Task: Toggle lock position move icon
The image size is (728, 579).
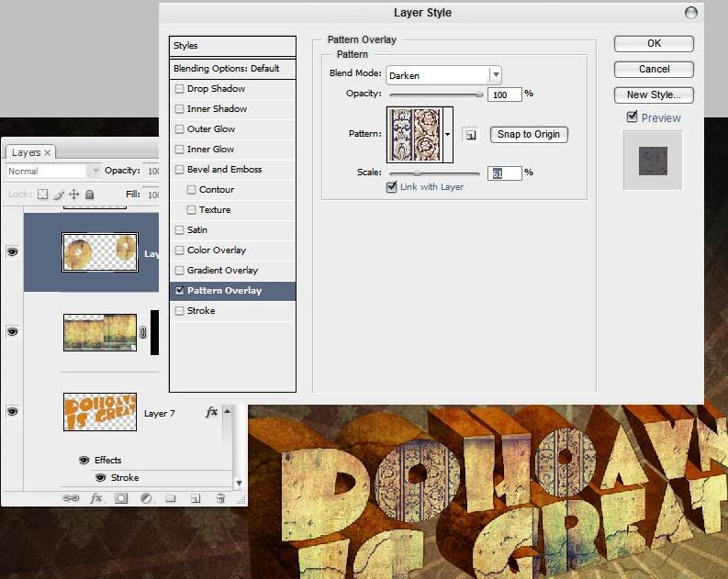Action: [x=73, y=194]
